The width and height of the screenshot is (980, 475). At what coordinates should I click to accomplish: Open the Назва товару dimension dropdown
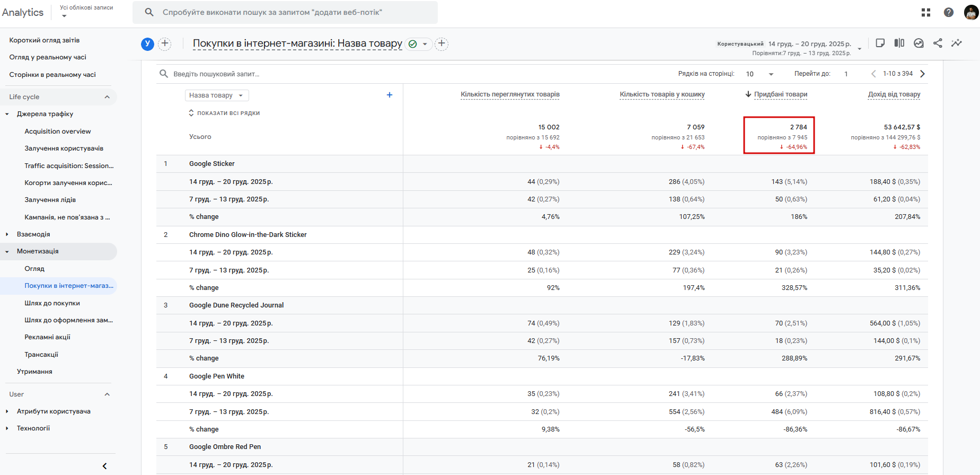[x=216, y=95]
